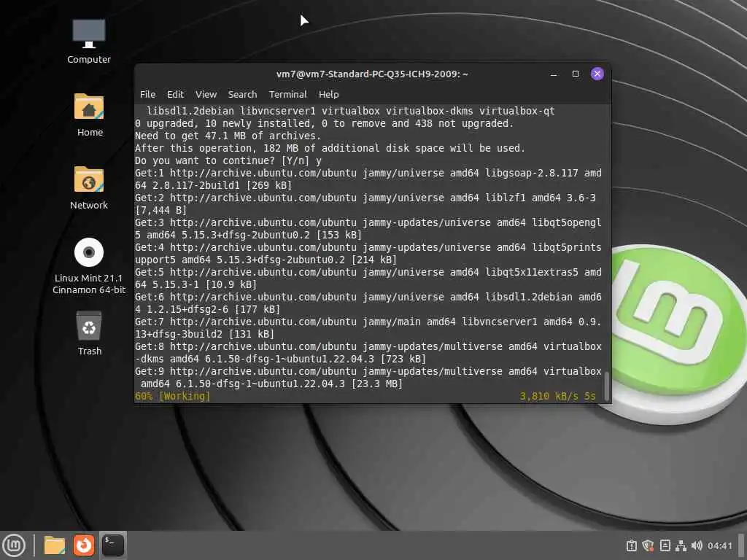Click the 'Get:1' libgsoap download line

click(x=368, y=179)
